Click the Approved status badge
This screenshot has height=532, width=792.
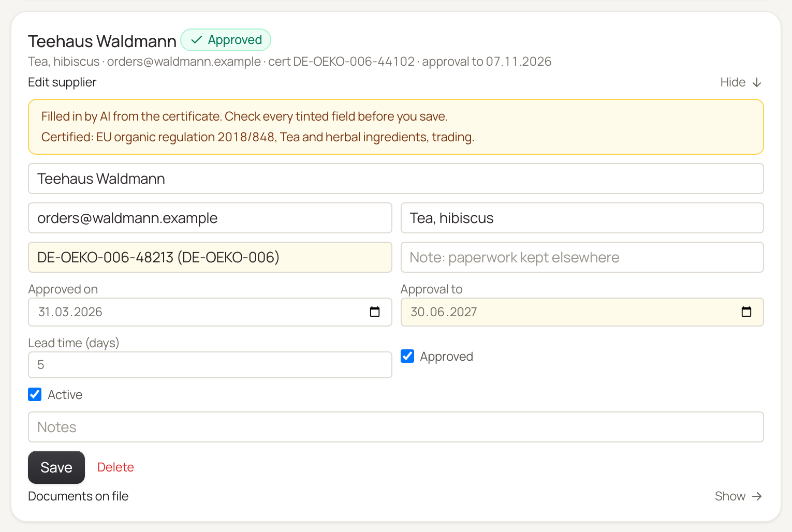pyautogui.click(x=226, y=40)
